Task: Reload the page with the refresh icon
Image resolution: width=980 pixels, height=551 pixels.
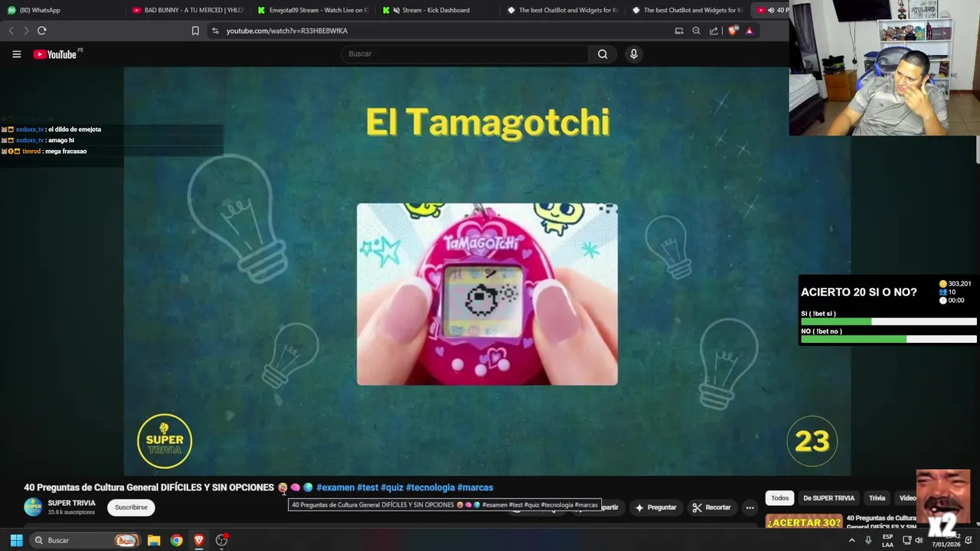Action: click(x=42, y=31)
